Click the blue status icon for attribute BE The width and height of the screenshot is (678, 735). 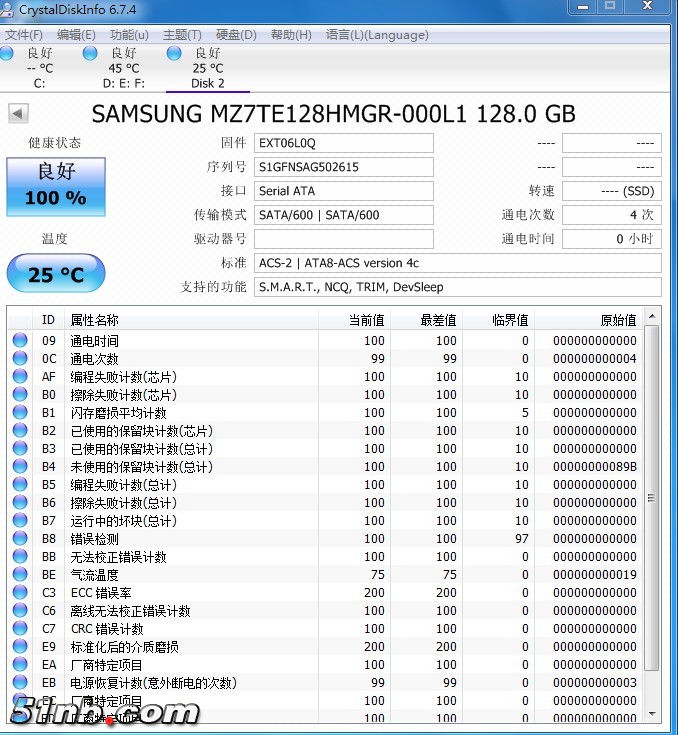[x=20, y=575]
